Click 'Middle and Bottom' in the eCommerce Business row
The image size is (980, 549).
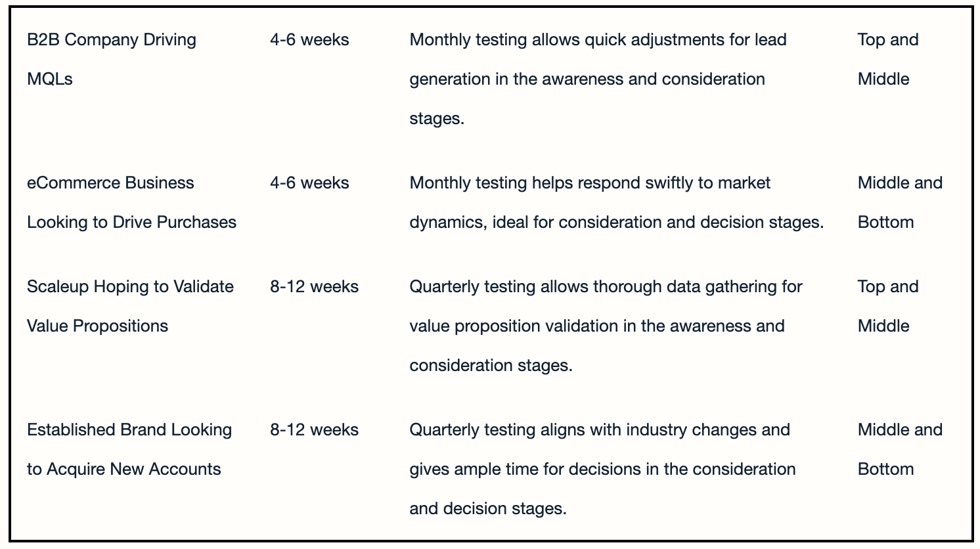(x=900, y=202)
